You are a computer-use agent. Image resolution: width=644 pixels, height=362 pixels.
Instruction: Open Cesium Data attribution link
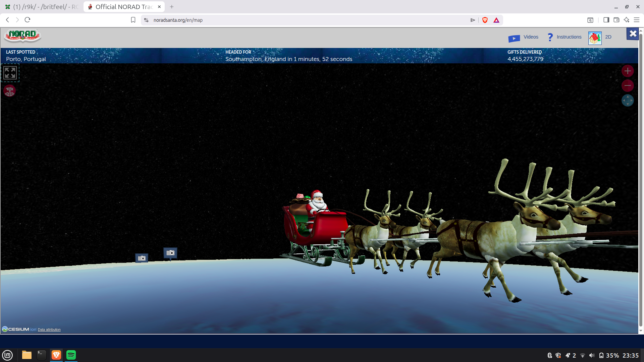(49, 330)
